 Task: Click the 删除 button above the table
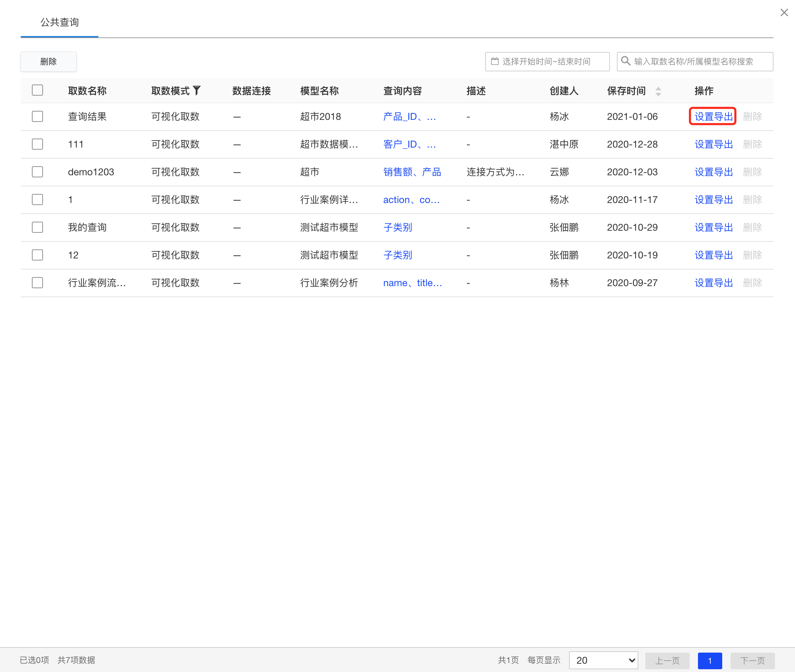[49, 61]
